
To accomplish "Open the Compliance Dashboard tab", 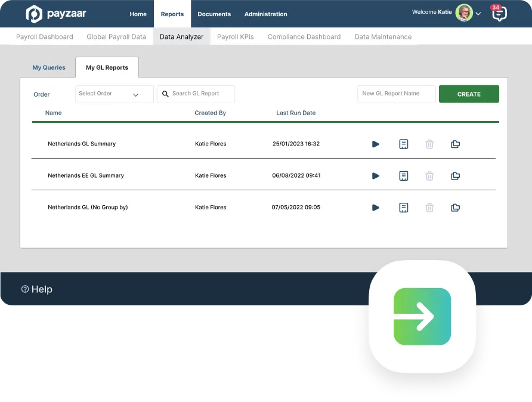I will [x=304, y=36].
